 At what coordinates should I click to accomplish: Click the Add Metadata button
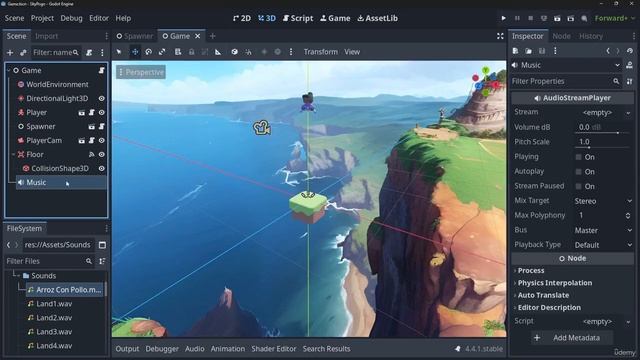(x=572, y=338)
